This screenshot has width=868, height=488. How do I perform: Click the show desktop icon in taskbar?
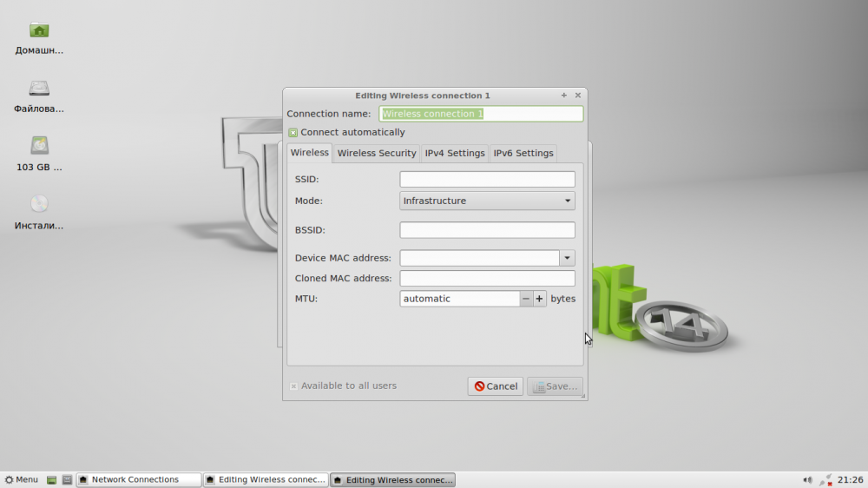click(51, 479)
